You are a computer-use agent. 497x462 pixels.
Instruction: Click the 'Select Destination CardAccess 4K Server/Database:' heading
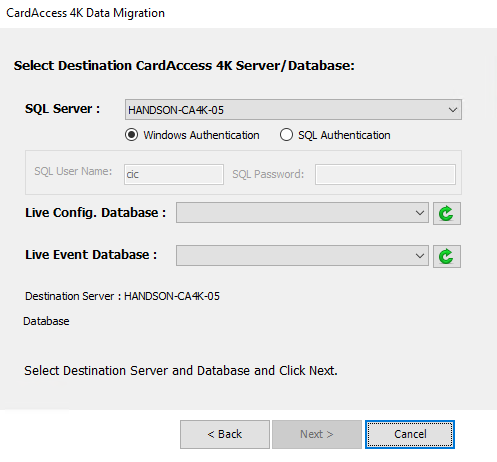tap(184, 66)
